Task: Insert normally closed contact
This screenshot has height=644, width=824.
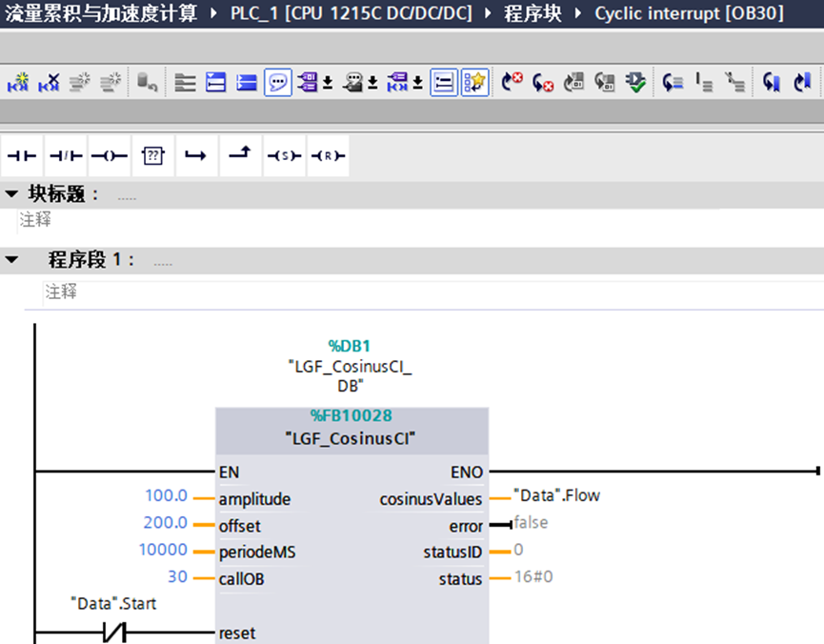Action: click(x=66, y=155)
